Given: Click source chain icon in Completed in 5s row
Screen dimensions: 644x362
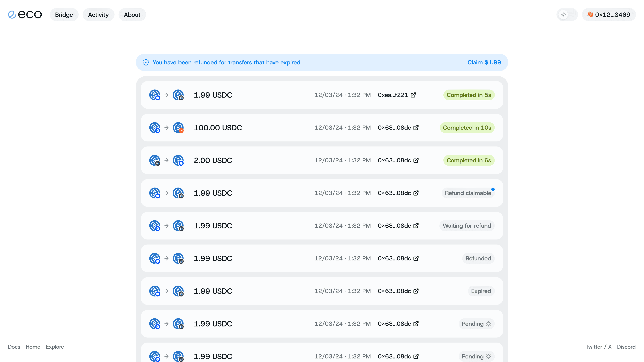Looking at the screenshot, I should pos(155,95).
